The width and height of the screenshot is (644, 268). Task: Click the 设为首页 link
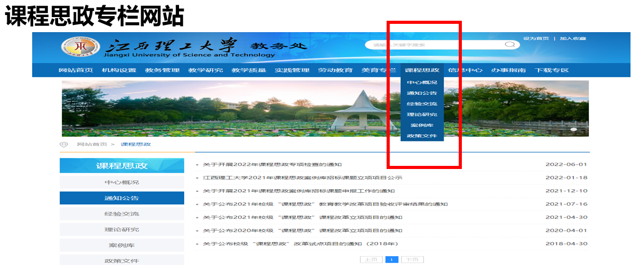point(536,38)
